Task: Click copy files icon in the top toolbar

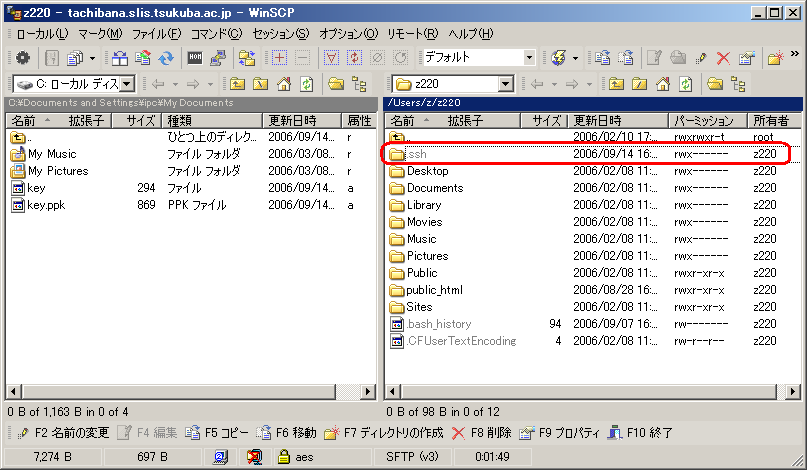Action: point(603,58)
